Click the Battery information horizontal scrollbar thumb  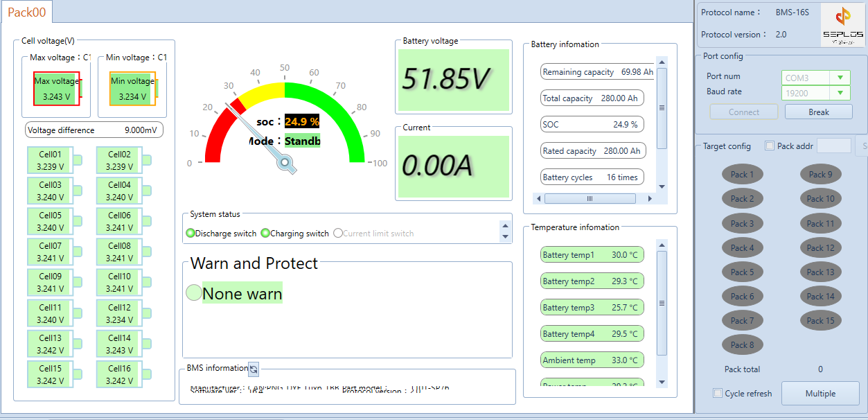tap(590, 198)
